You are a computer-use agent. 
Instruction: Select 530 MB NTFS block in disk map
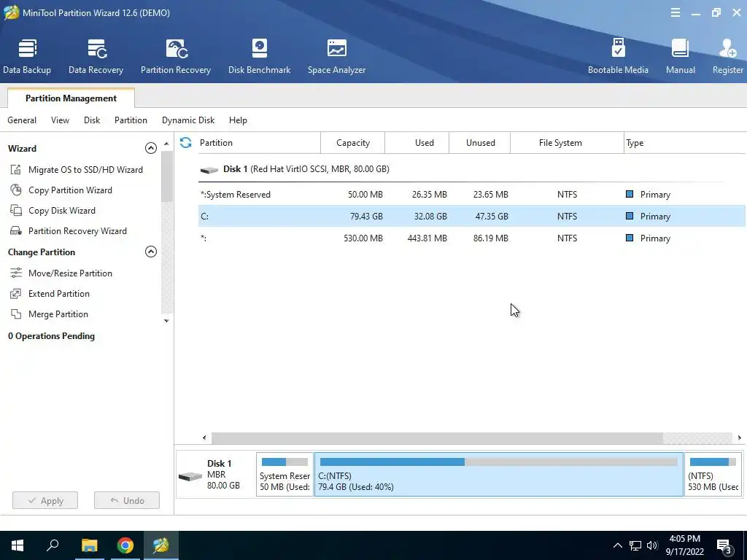click(713, 474)
